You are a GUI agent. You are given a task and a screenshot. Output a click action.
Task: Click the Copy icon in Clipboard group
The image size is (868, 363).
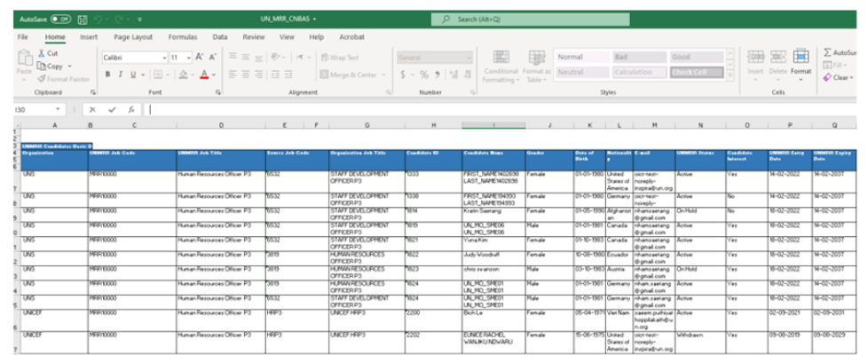42,67
